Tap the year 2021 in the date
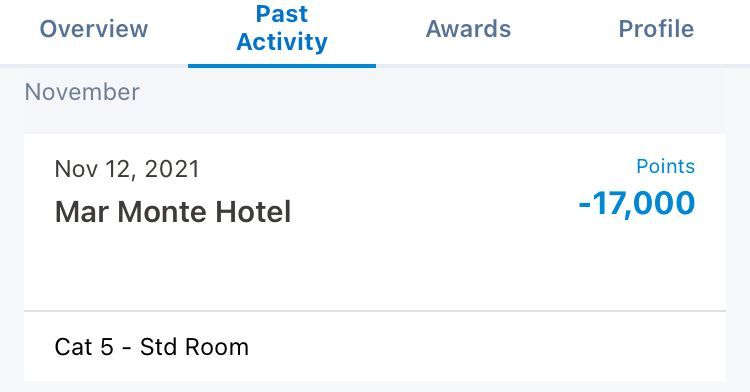The width and height of the screenshot is (750, 392). [x=172, y=169]
